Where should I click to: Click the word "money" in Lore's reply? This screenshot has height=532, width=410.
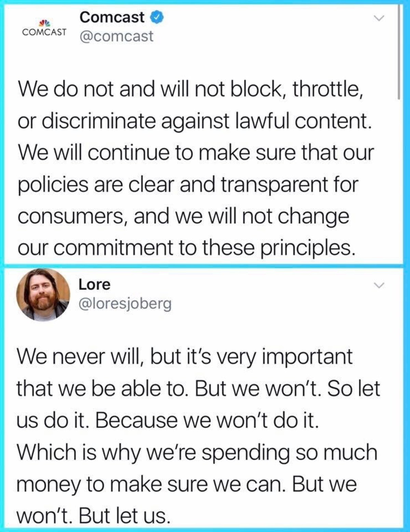(x=47, y=484)
